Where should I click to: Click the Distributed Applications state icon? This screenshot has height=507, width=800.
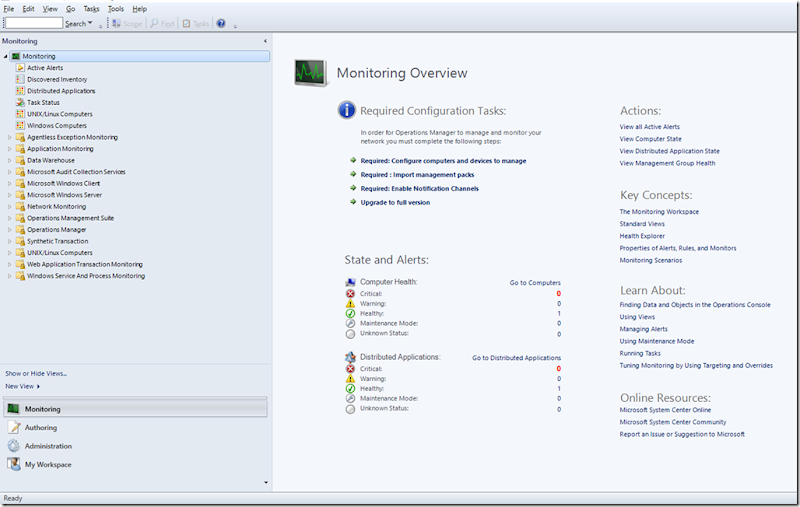350,357
